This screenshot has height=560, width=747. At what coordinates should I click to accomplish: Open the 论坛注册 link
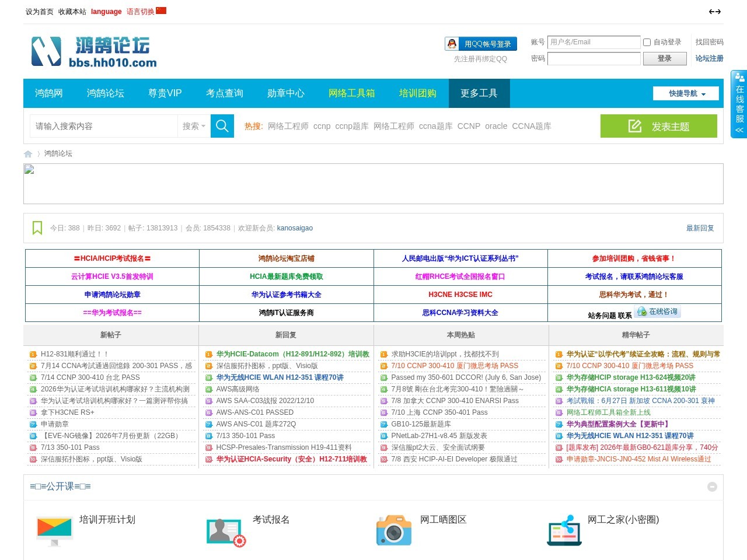click(x=709, y=58)
